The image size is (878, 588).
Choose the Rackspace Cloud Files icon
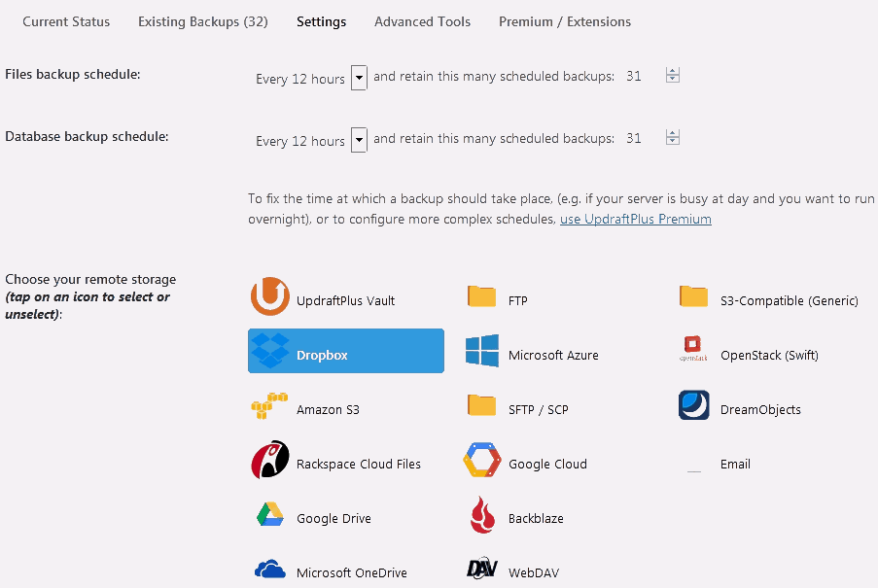coord(270,460)
